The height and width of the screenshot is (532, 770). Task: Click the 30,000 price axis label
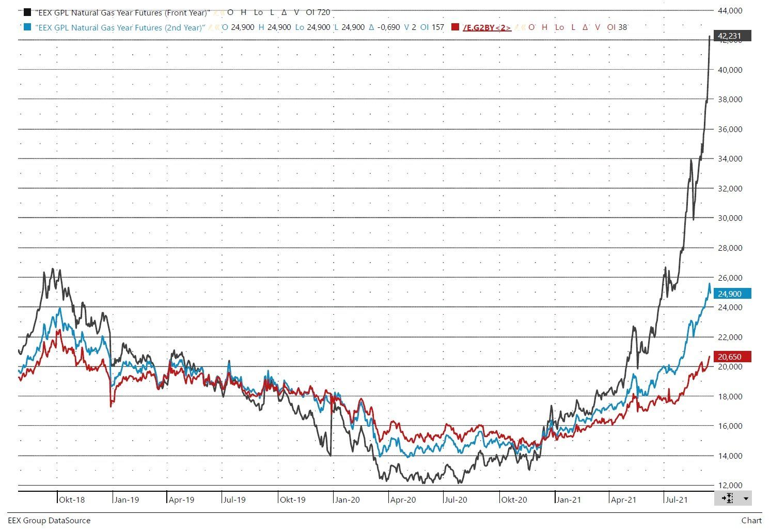tap(730, 218)
